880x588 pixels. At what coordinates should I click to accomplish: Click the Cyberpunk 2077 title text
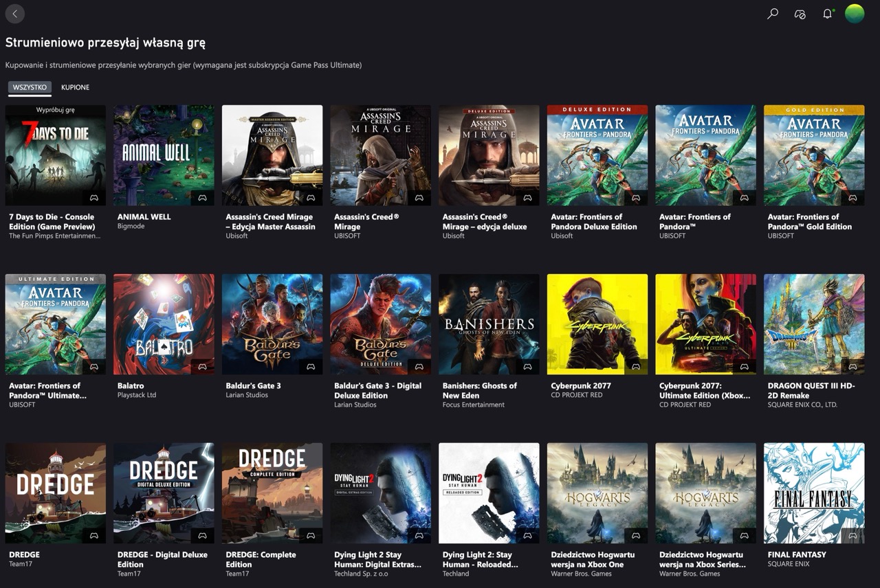coord(581,386)
